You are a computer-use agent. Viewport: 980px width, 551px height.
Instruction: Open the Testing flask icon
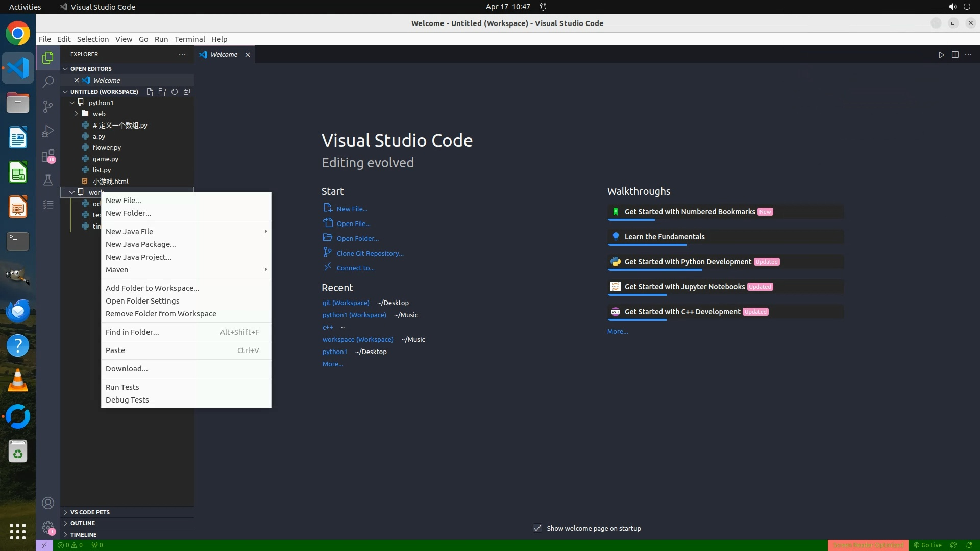tap(48, 180)
